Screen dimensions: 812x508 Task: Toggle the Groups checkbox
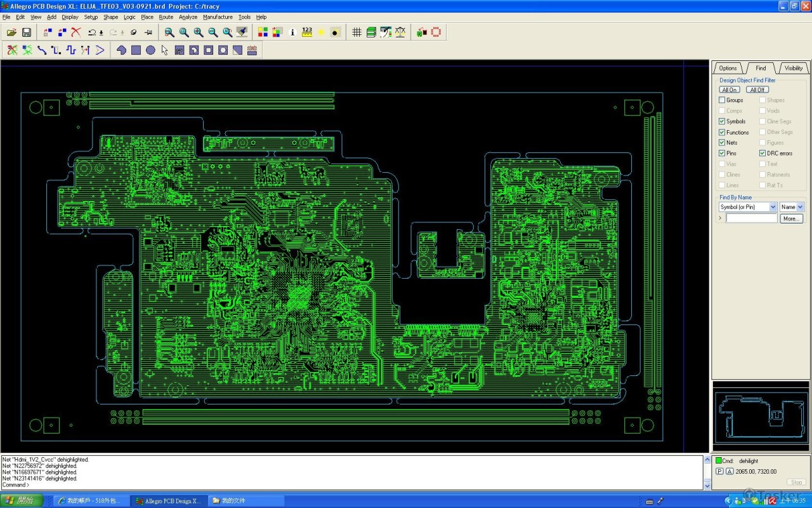(722, 100)
